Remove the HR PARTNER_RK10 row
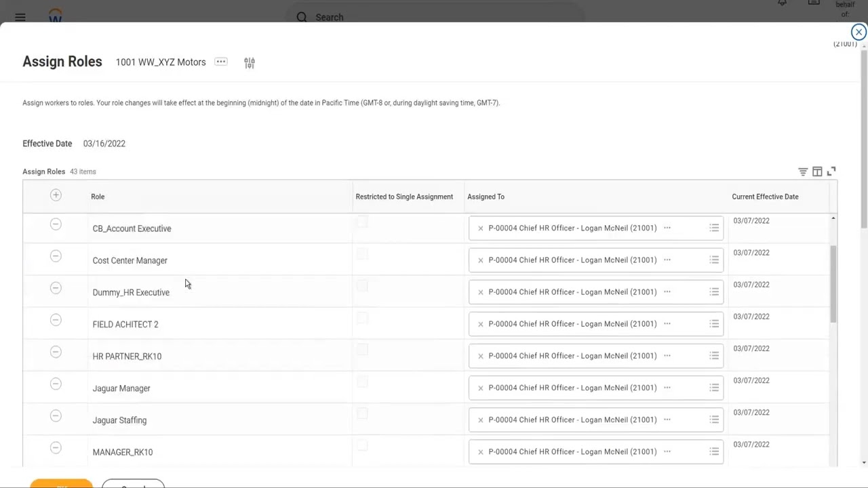 coord(56,352)
